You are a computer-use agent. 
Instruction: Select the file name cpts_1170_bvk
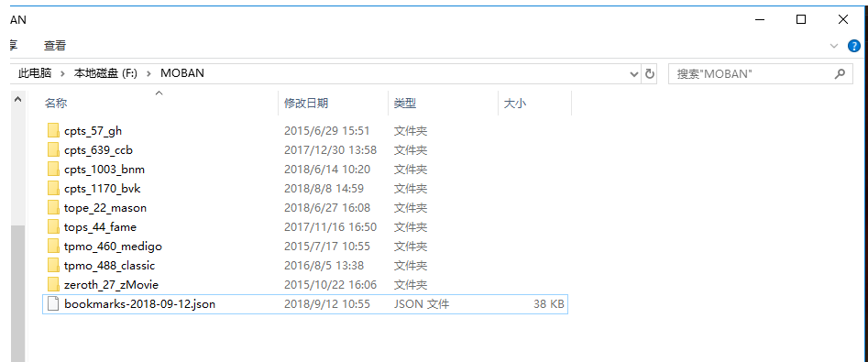coord(103,189)
